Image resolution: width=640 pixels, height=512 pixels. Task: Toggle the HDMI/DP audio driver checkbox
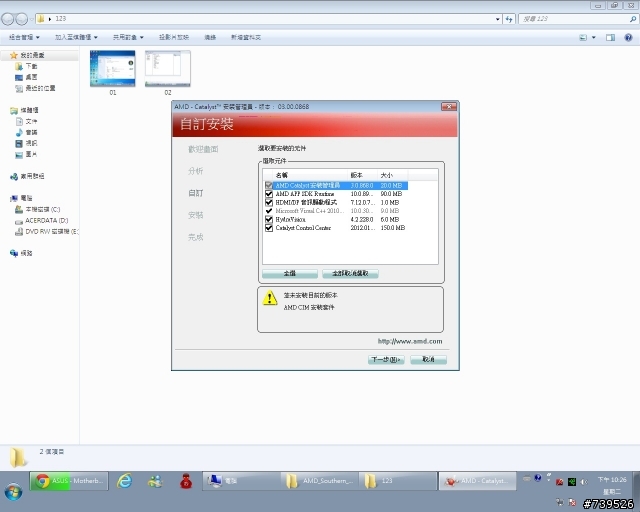pyautogui.click(x=269, y=203)
